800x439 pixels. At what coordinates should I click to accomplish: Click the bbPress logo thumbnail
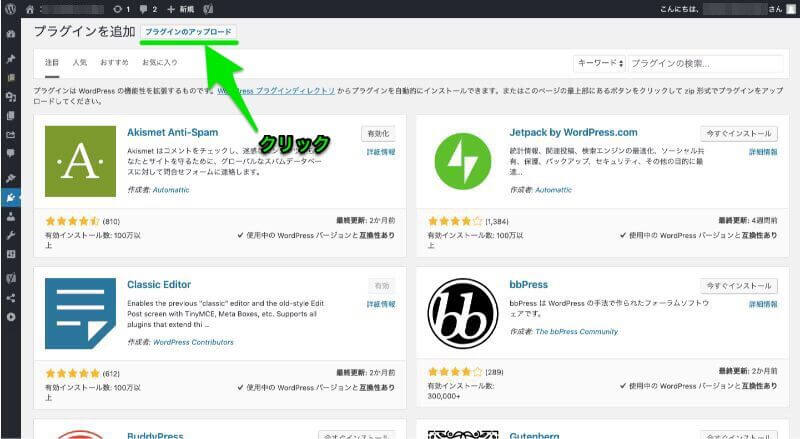[x=463, y=313]
